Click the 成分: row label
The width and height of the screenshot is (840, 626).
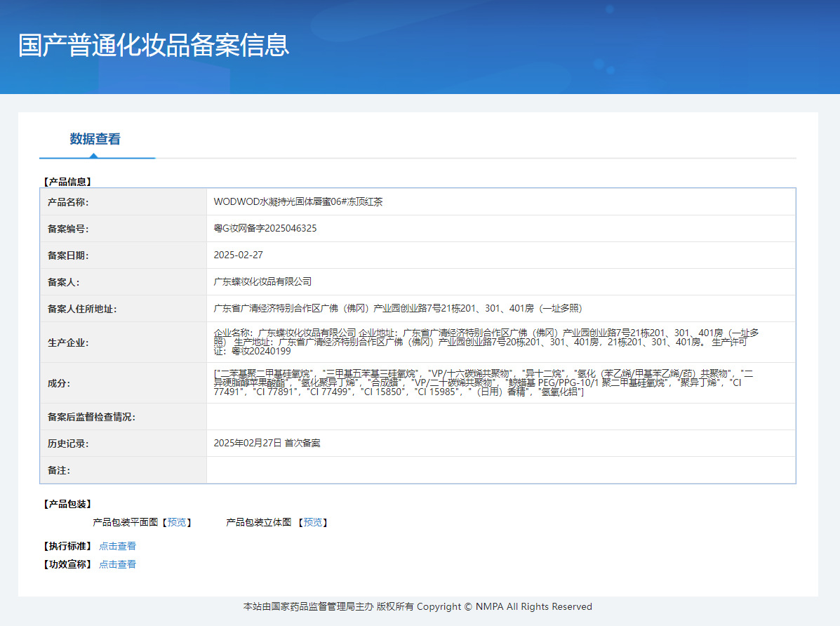(59, 383)
